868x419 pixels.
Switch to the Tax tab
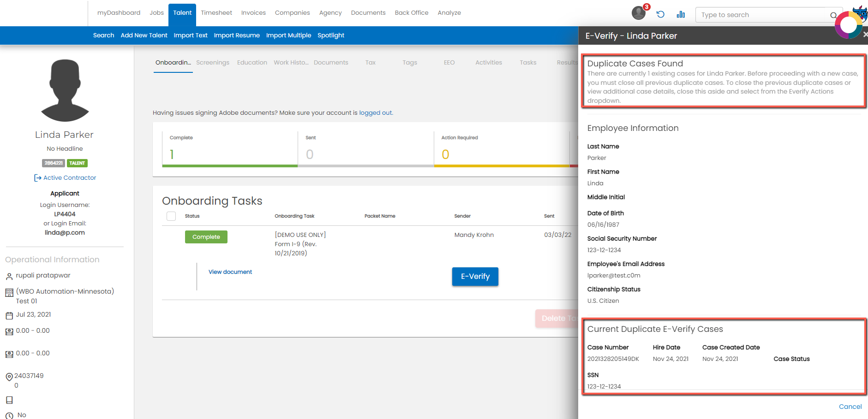371,63
